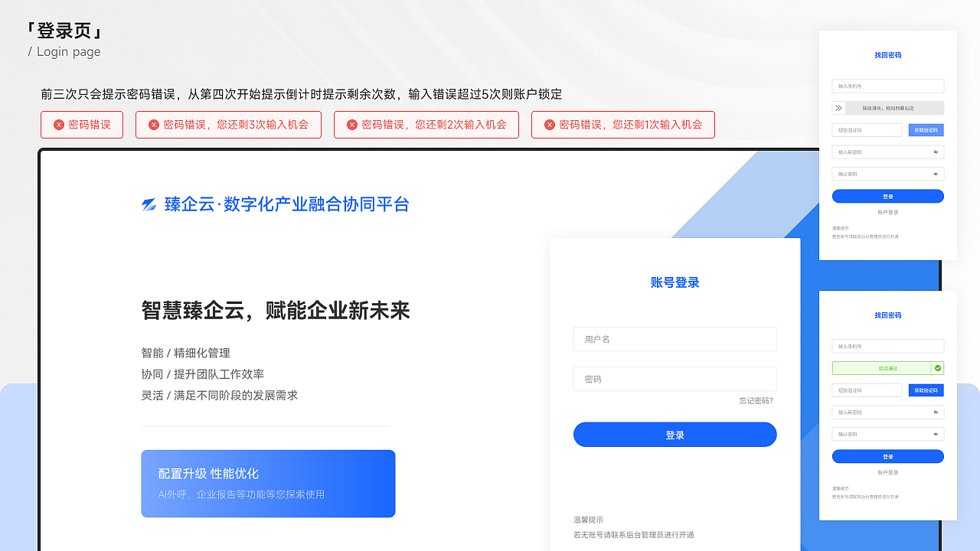Click the 获取验证码 button
Image resolution: width=980 pixels, height=551 pixels.
(926, 130)
